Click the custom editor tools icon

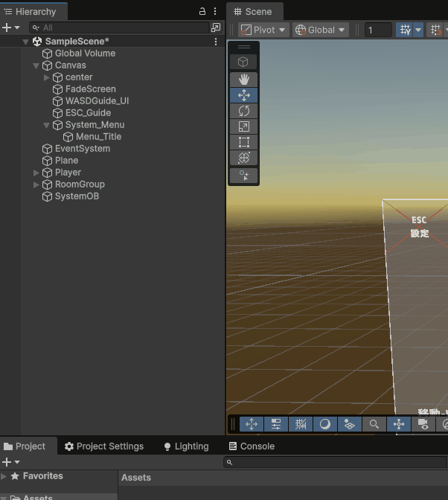[243, 176]
